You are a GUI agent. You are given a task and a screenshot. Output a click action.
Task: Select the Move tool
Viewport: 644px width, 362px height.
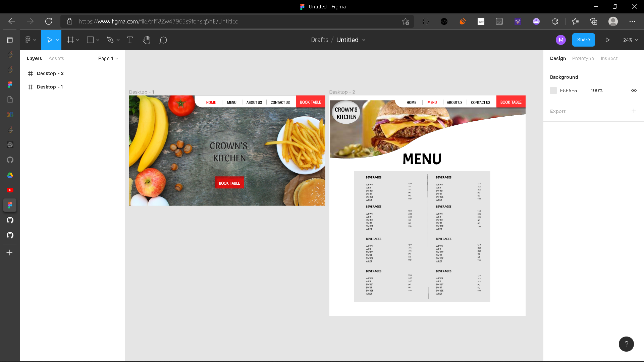(50, 40)
